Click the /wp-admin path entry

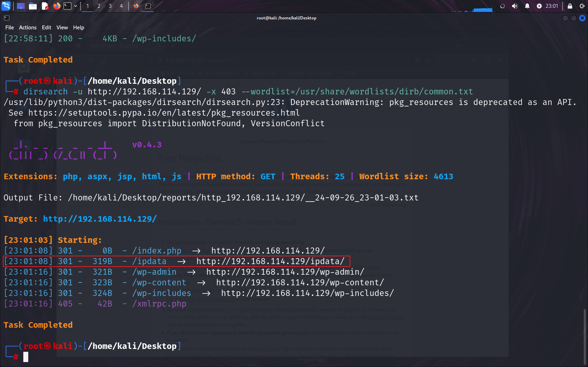pos(154,272)
